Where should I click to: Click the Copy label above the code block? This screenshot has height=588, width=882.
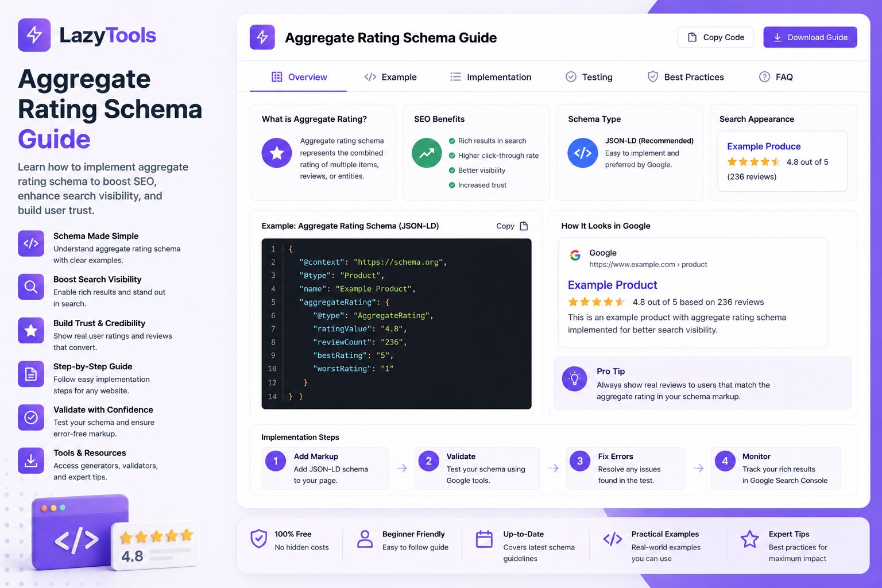505,226
